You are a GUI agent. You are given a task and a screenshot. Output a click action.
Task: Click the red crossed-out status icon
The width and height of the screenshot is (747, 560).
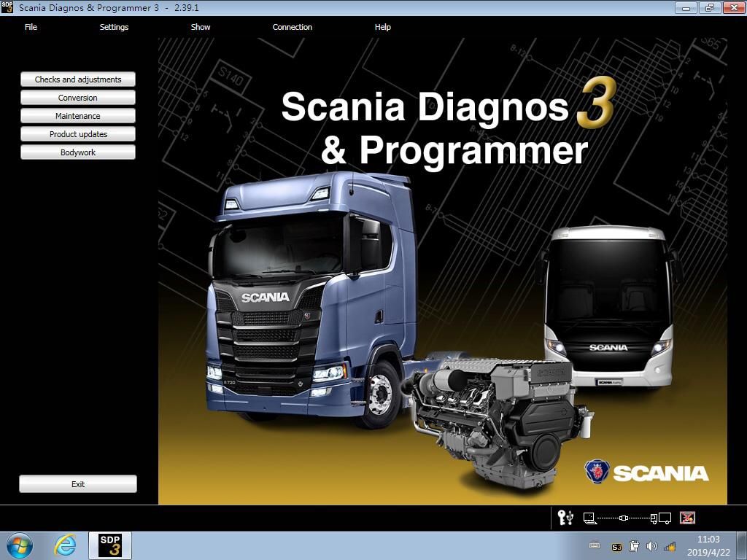(686, 518)
